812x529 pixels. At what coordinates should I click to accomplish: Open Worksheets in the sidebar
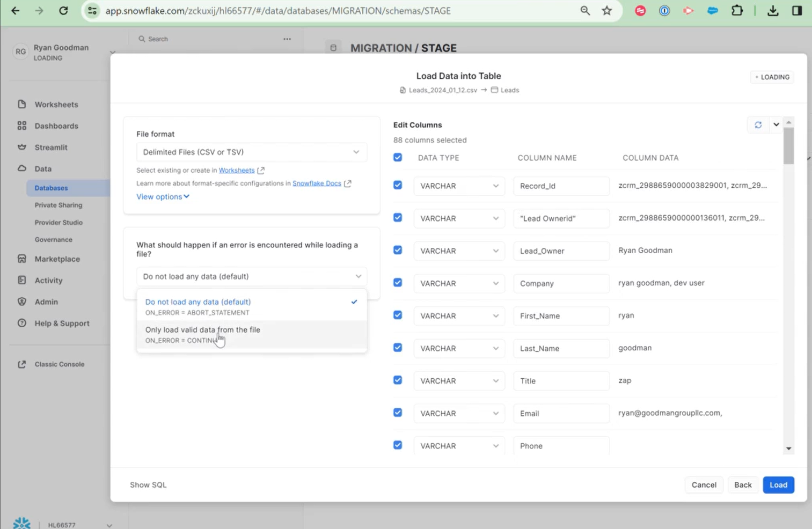56,105
